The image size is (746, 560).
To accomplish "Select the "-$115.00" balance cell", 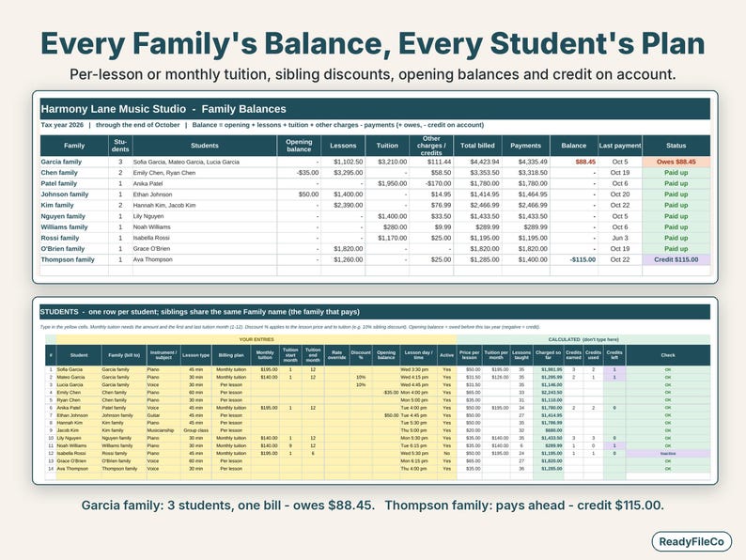I will 574,259.
